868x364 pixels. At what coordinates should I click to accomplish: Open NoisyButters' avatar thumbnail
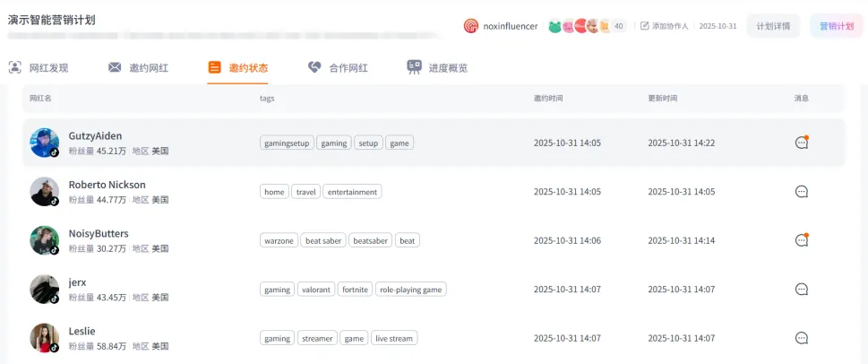coord(44,240)
